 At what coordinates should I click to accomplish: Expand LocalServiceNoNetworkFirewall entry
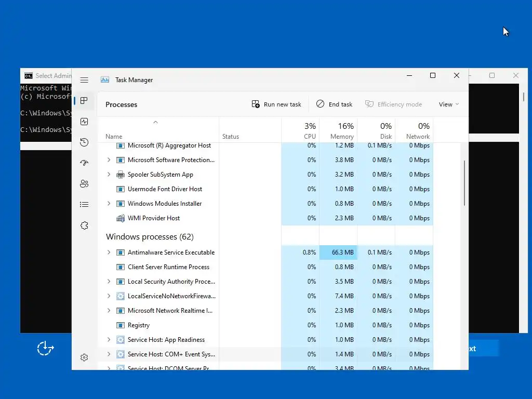pos(109,296)
